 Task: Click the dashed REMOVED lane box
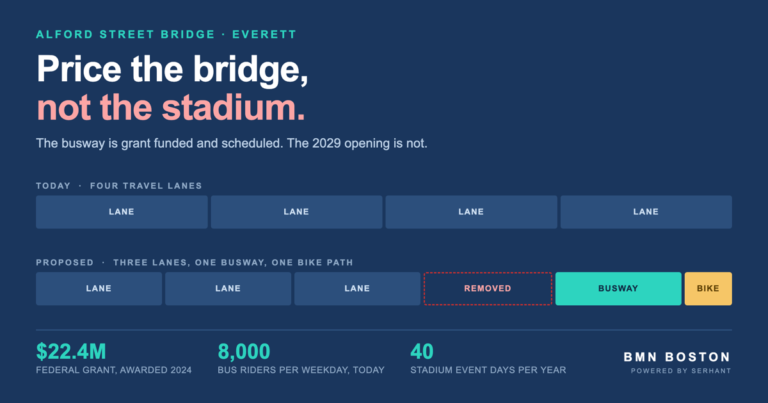(488, 289)
